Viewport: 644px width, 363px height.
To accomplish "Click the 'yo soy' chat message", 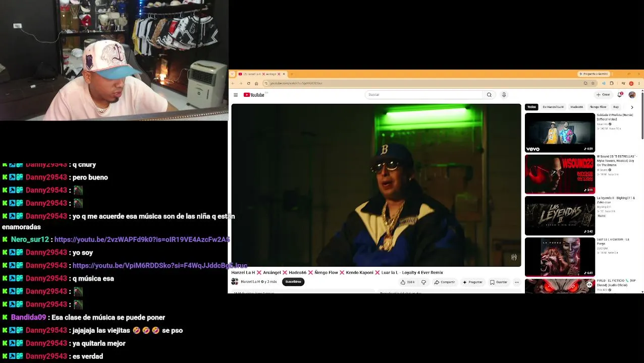I will coord(83,253).
